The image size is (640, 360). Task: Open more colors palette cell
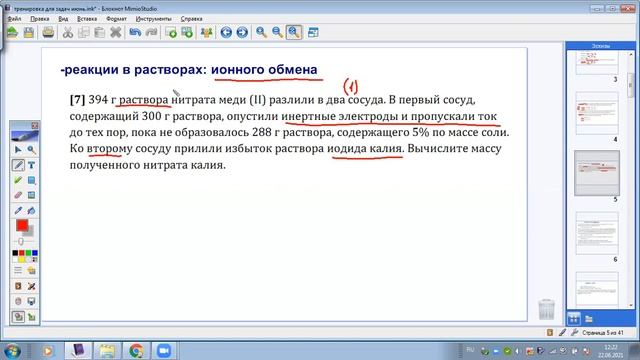[x=35, y=259]
